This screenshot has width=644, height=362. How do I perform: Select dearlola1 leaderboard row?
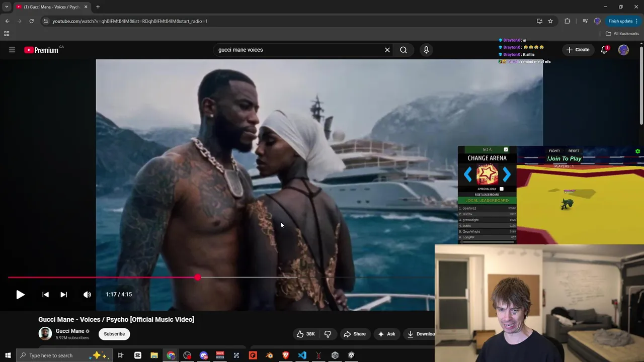(487, 208)
